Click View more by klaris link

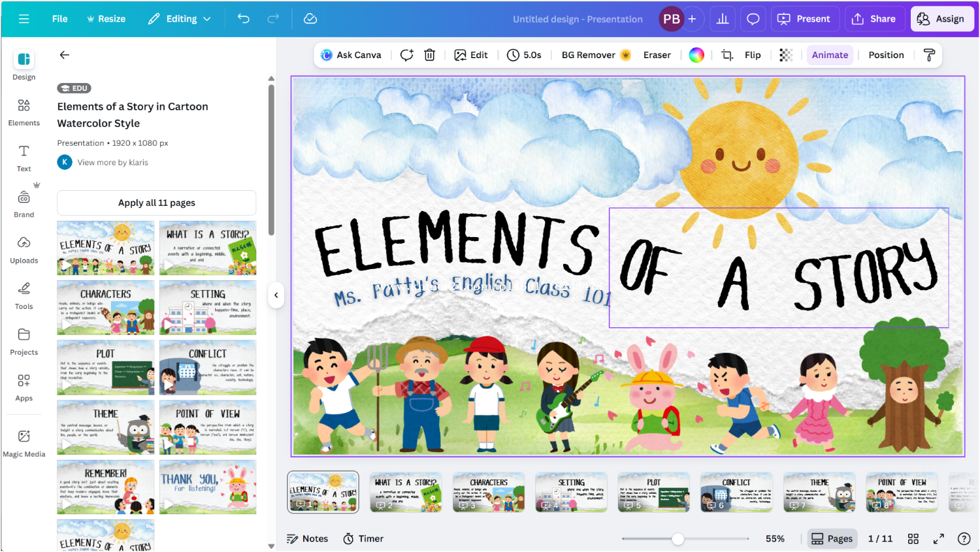pos(112,162)
